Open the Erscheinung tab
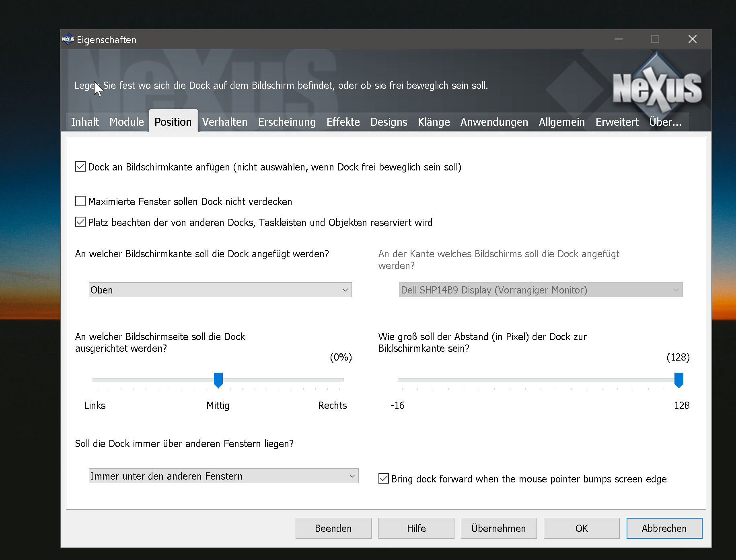Image resolution: width=736 pixels, height=560 pixels. click(287, 122)
